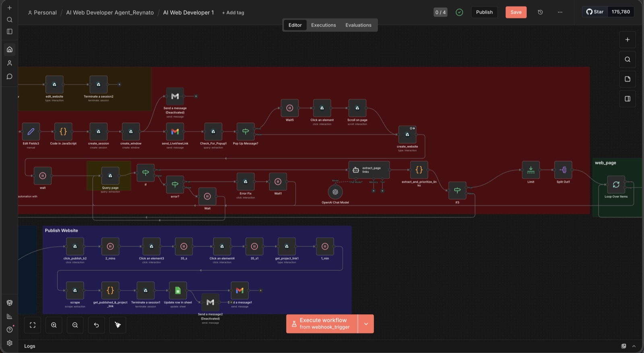Add a sticky note to canvas
The image size is (644, 353).
[627, 79]
